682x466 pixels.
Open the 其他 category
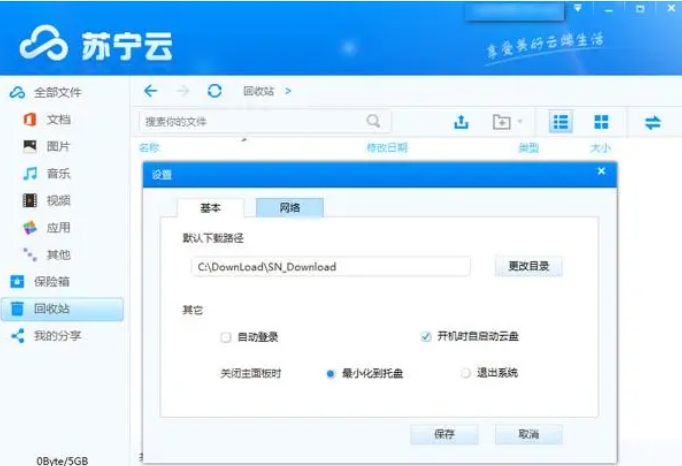point(58,254)
